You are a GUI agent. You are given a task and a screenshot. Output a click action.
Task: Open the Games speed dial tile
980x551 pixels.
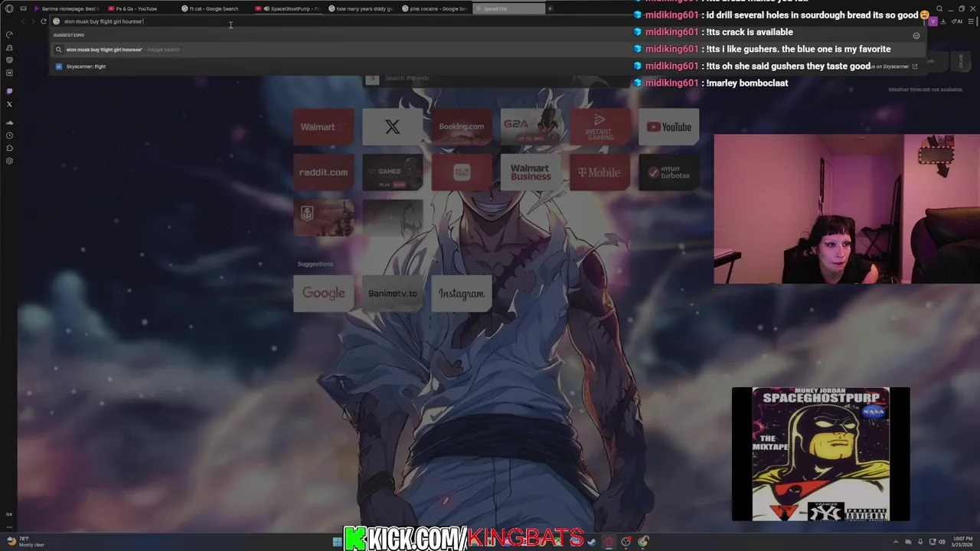[x=393, y=172]
